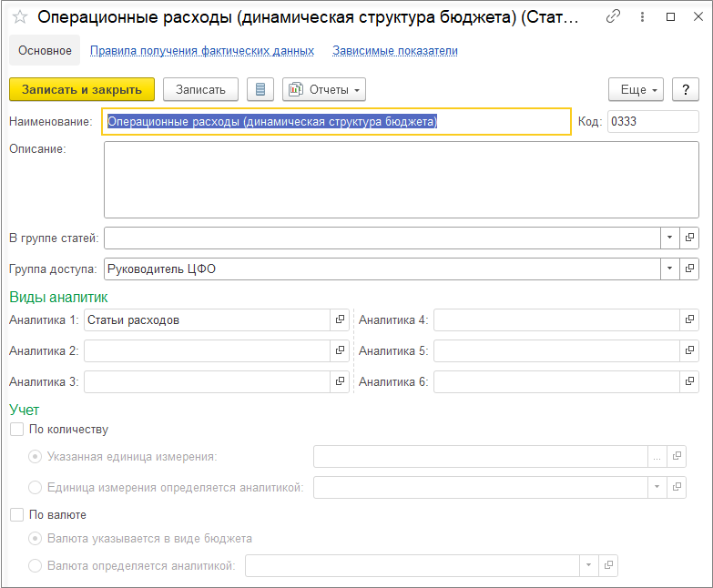This screenshot has height=588, width=713.
Task: Click the Код field with 0333
Action: coord(653,121)
